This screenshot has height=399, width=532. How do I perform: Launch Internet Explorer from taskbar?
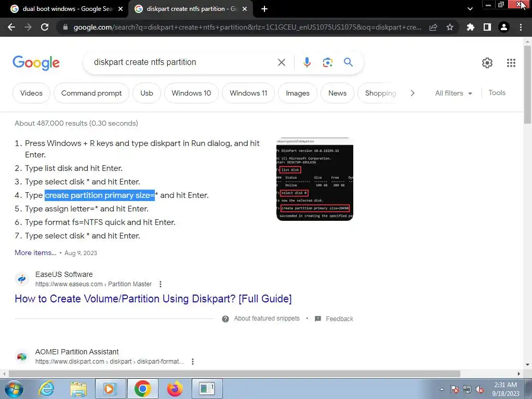click(x=46, y=389)
